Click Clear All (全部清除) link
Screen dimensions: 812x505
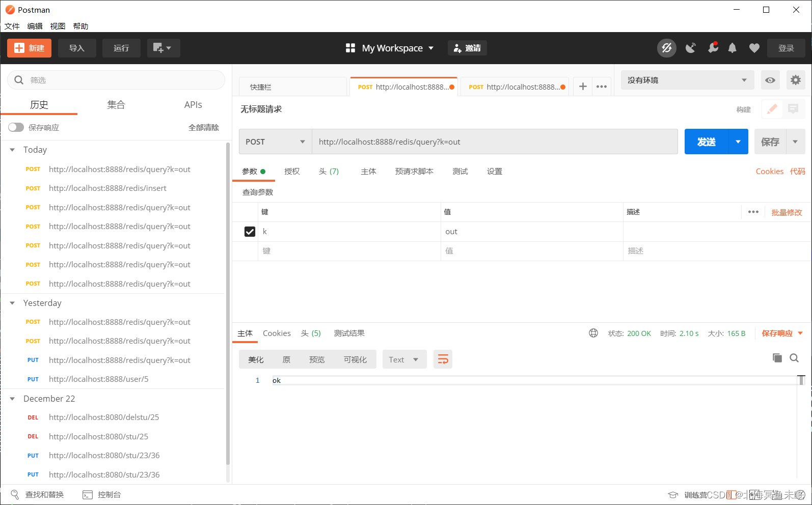(x=203, y=127)
